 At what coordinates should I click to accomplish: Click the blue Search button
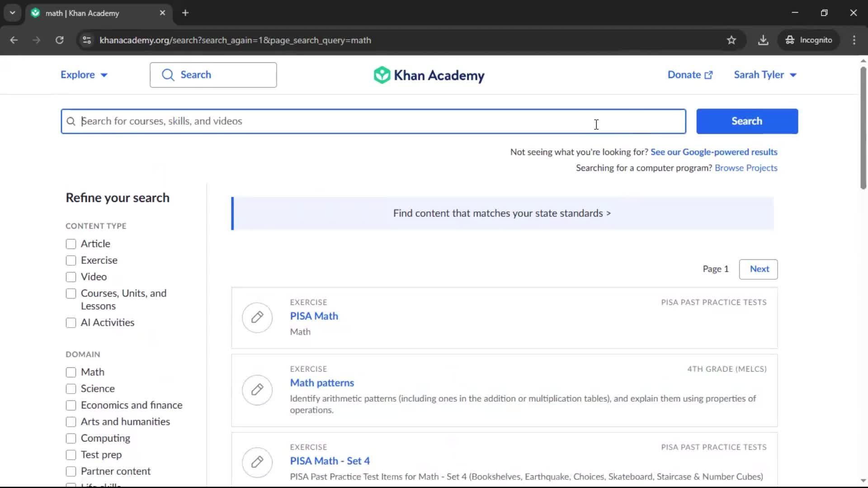747,121
